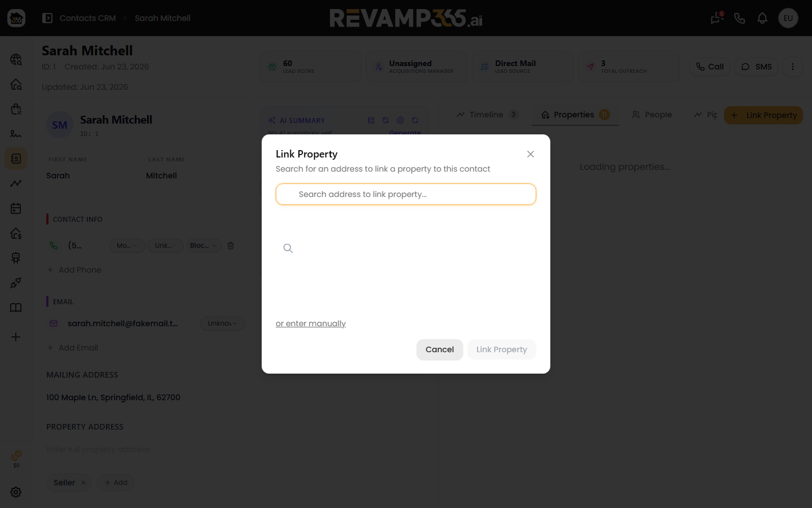Click the green phone icon in Contact Info
This screenshot has width=812, height=508.
point(54,246)
